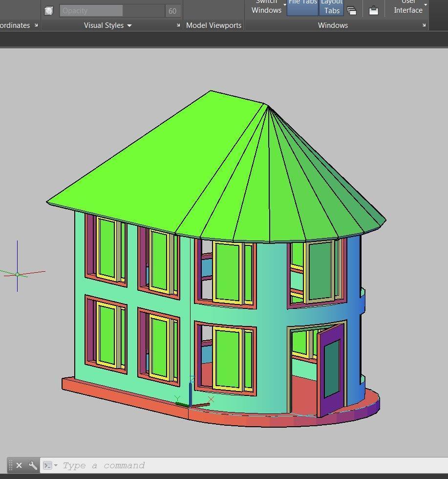The width and height of the screenshot is (448, 479).
Task: Click the X-Ray effect cube icon
Action: (48, 10)
